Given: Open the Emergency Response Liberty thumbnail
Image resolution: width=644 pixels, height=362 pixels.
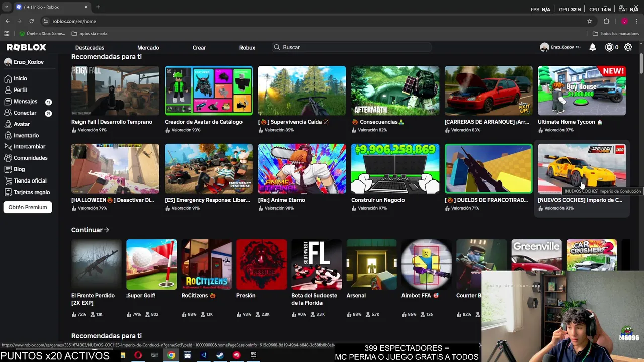Looking at the screenshot, I should pos(208,168).
